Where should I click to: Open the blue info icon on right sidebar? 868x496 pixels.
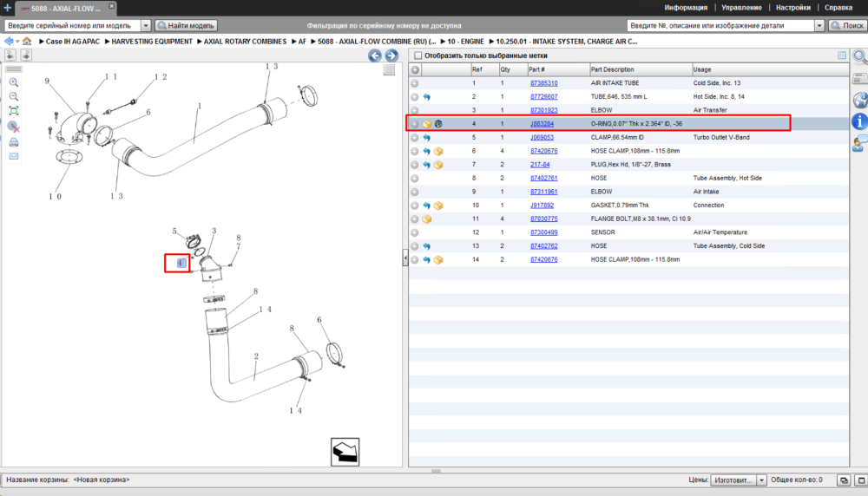point(859,121)
